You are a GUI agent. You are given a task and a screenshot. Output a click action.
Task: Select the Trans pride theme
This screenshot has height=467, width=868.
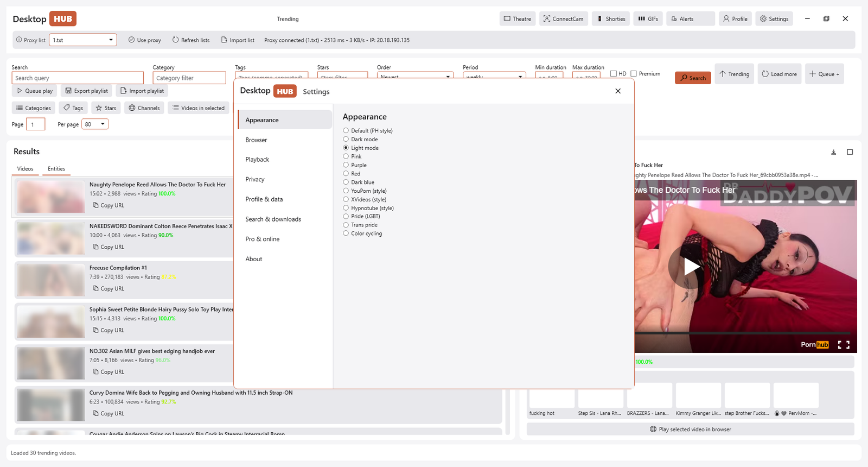coord(360,225)
